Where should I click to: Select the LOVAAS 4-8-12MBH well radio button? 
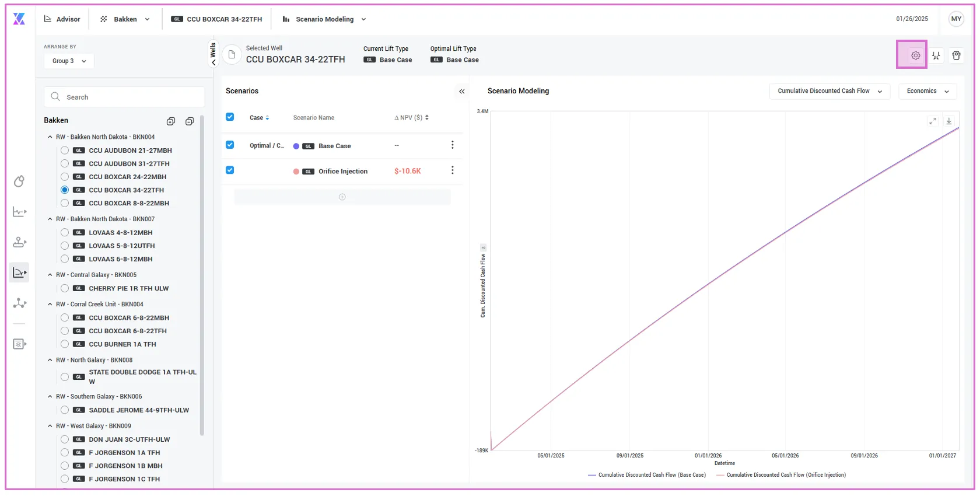pyautogui.click(x=65, y=232)
